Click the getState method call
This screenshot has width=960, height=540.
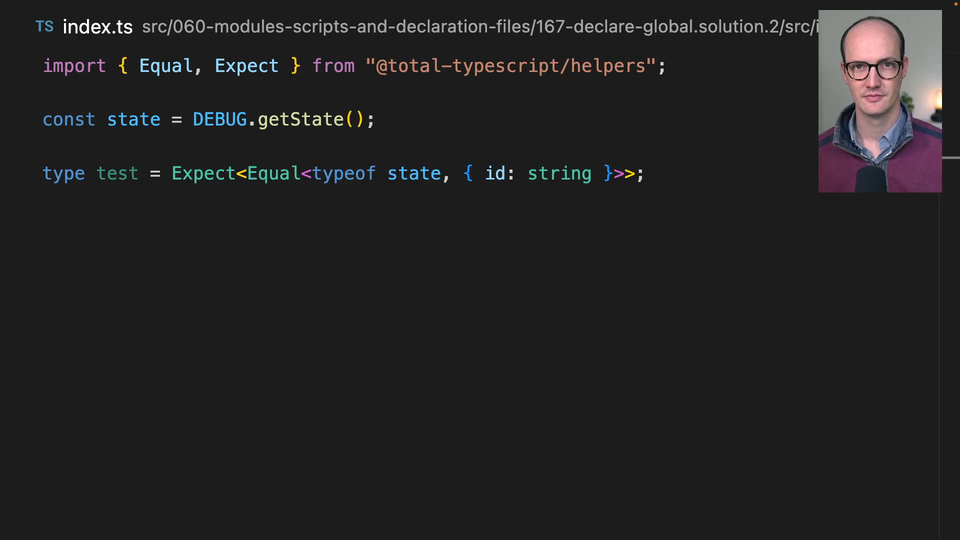click(x=300, y=119)
